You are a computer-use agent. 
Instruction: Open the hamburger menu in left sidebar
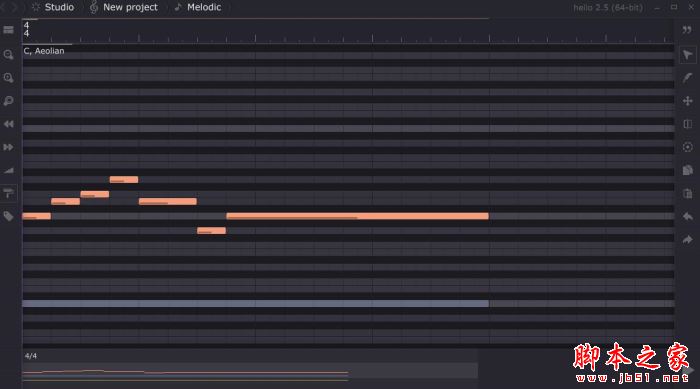click(x=8, y=30)
